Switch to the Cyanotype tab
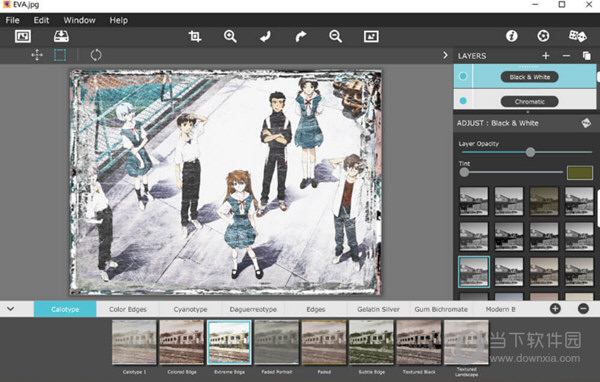600x382 pixels. (x=190, y=309)
